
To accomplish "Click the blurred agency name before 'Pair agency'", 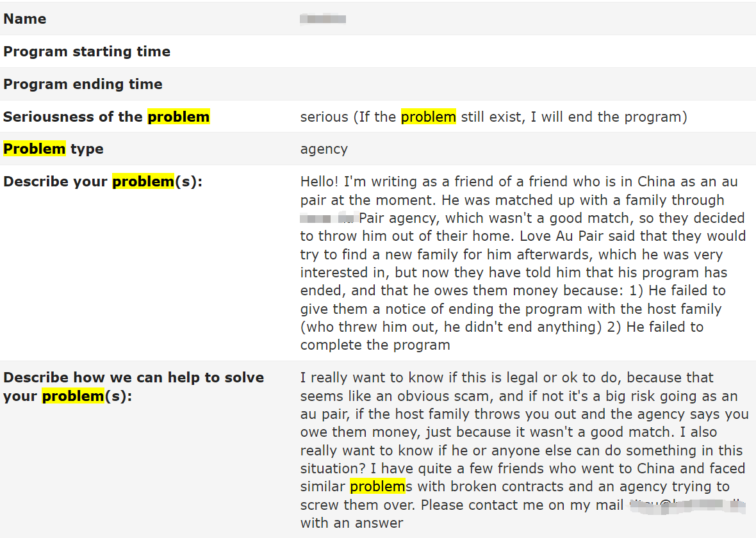I will (328, 218).
